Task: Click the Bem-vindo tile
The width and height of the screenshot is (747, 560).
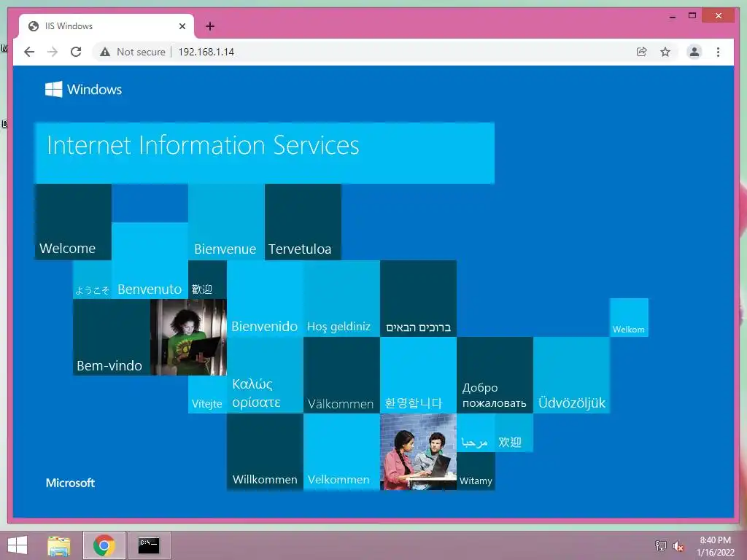Action: (112, 337)
